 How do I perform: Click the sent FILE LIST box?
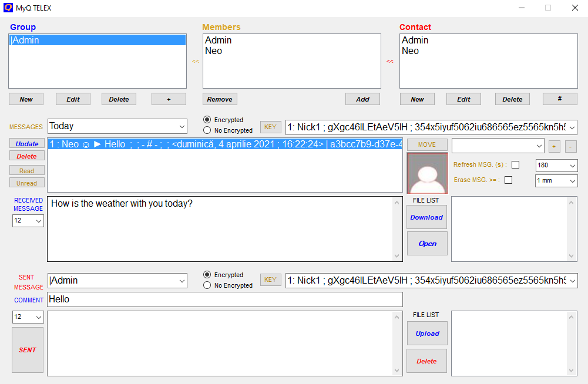point(515,343)
